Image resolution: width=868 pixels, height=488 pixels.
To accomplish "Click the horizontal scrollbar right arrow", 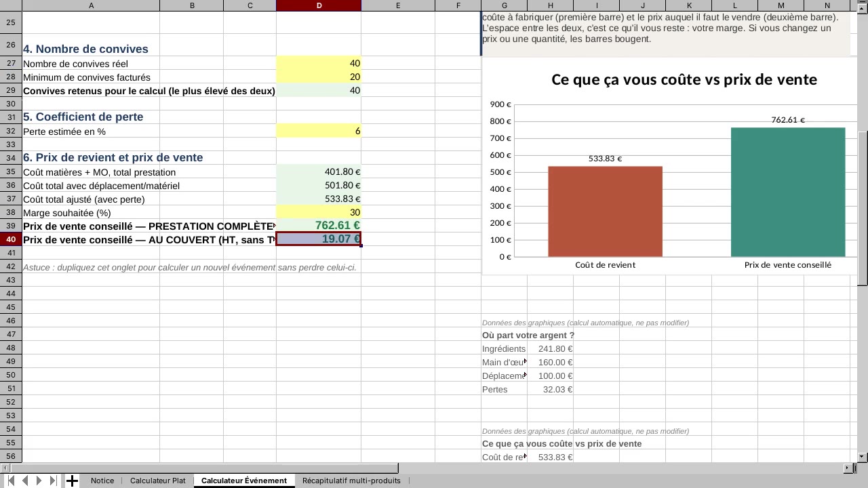I will tap(848, 468).
